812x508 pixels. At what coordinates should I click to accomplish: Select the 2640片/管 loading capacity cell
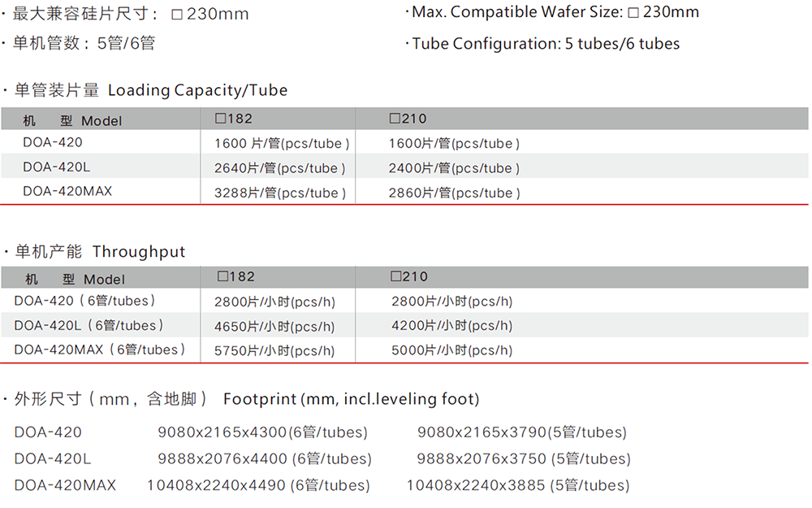[x=280, y=168]
